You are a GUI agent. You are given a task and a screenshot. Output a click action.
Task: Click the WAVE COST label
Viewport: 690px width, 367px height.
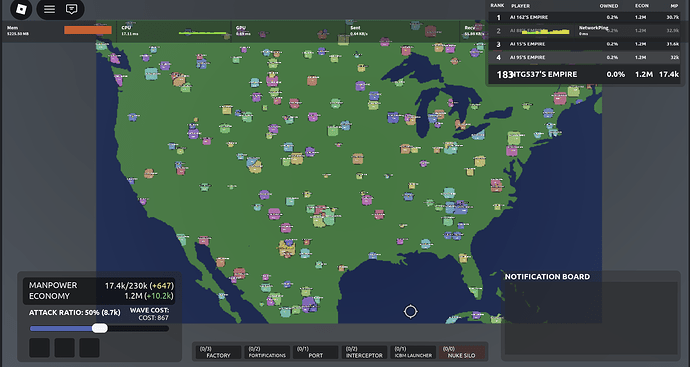pos(149,310)
